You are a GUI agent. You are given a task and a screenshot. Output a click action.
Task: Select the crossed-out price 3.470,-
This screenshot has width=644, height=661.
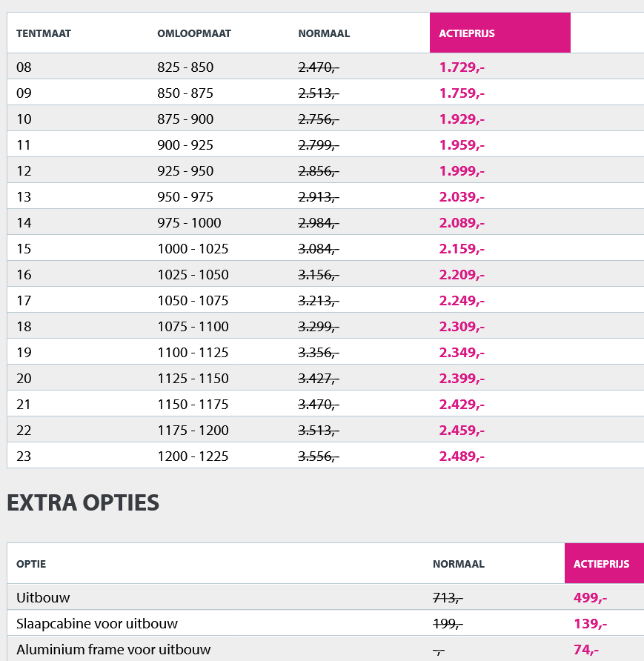[x=319, y=405]
